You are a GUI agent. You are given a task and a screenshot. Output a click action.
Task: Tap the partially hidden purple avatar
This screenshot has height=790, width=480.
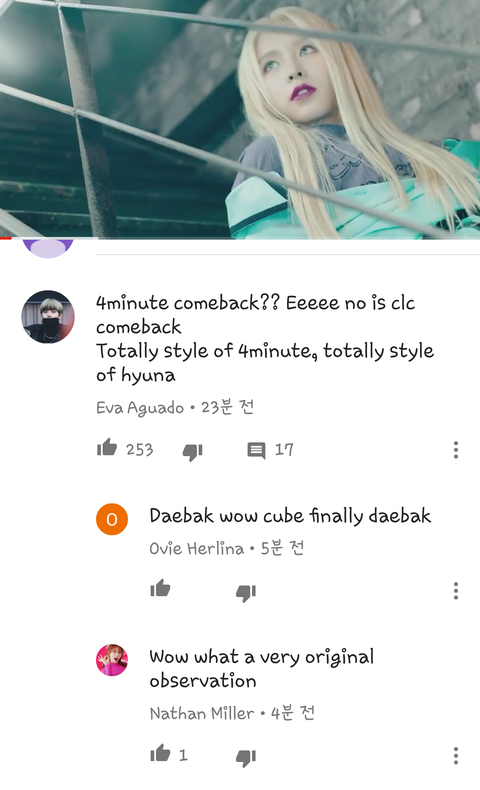[x=48, y=248]
